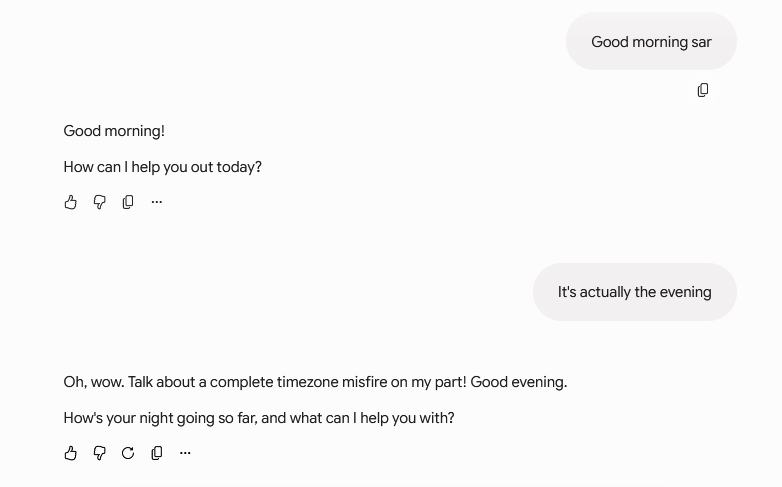
Task: Select the "It's actually the evening" message bubble
Action: click(635, 292)
